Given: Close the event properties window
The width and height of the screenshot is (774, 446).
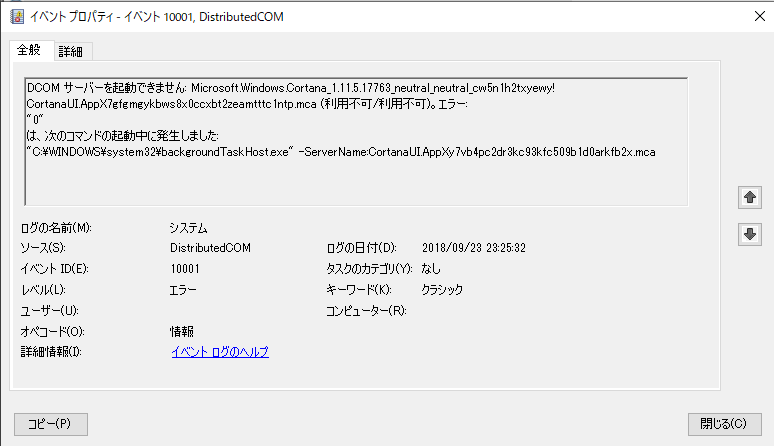Looking at the screenshot, I should 760,16.
